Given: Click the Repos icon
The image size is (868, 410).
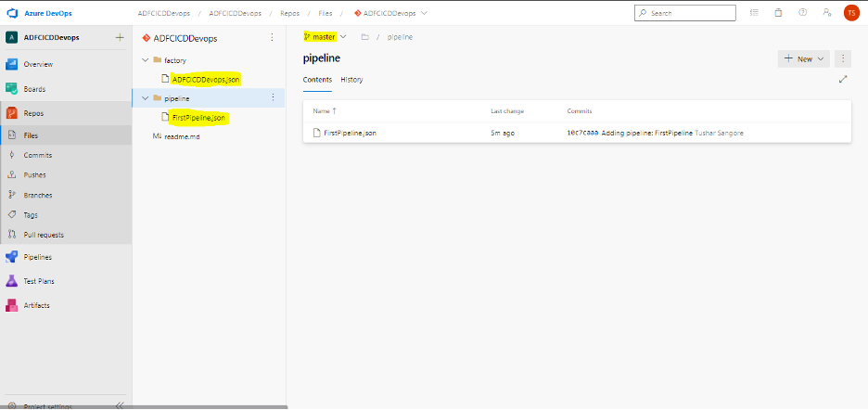Looking at the screenshot, I should point(12,113).
